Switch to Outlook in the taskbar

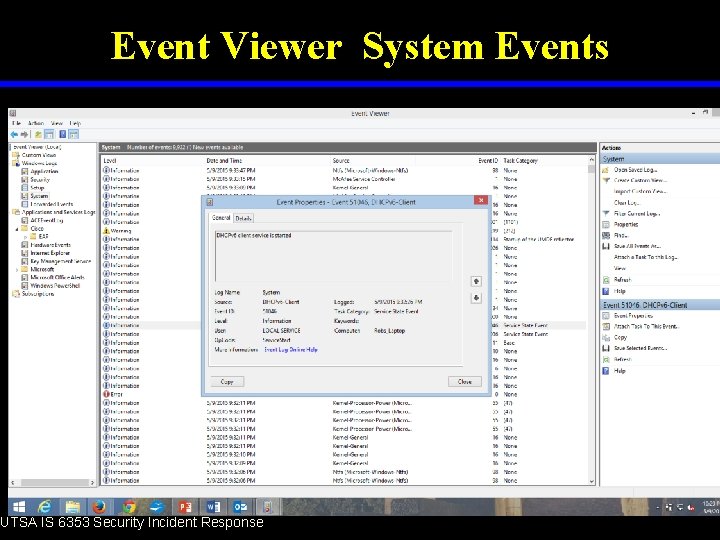[x=241, y=506]
